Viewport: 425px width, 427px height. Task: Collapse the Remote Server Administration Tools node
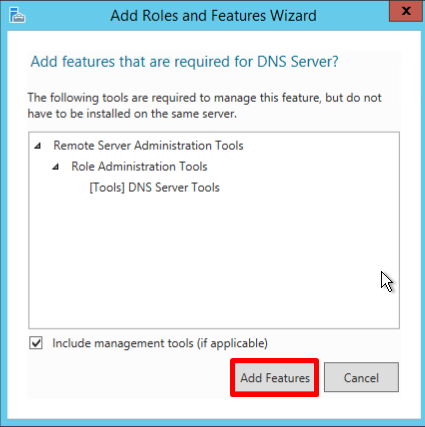pyautogui.click(x=38, y=146)
